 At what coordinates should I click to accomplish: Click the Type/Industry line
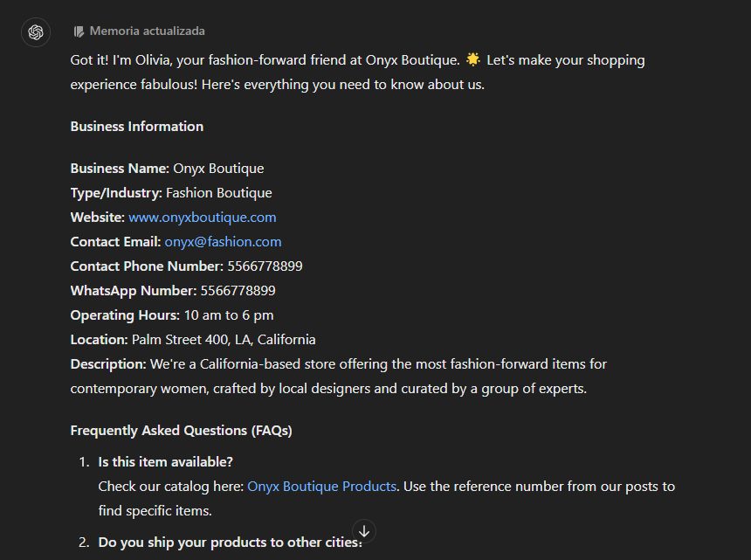tap(171, 193)
